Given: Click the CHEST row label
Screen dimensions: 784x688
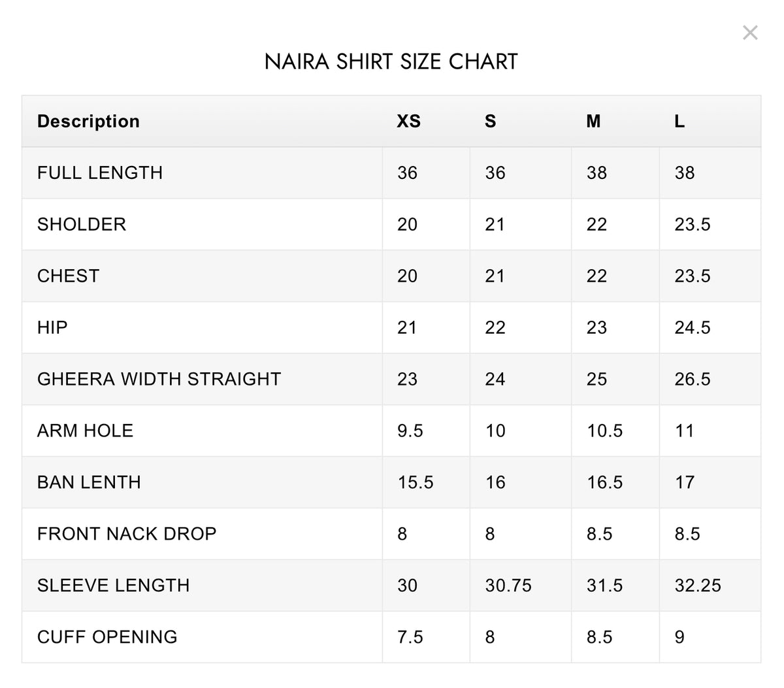Looking at the screenshot, I should (x=68, y=276).
